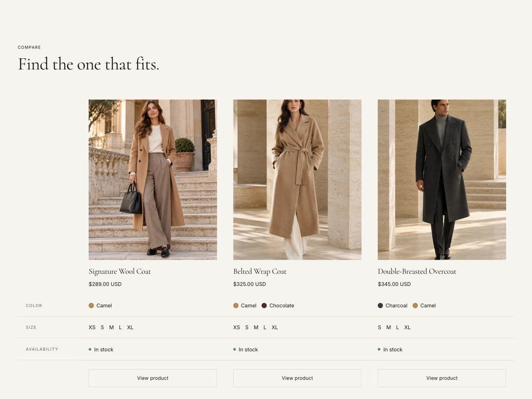This screenshot has height=399, width=532.
Task: Click View product under Signature Wool Coat
Action: click(153, 378)
